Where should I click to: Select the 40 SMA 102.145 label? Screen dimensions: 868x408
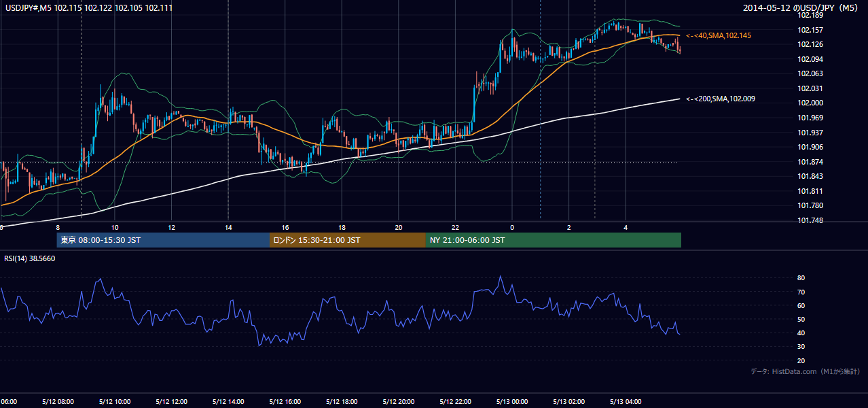pyautogui.click(x=719, y=35)
